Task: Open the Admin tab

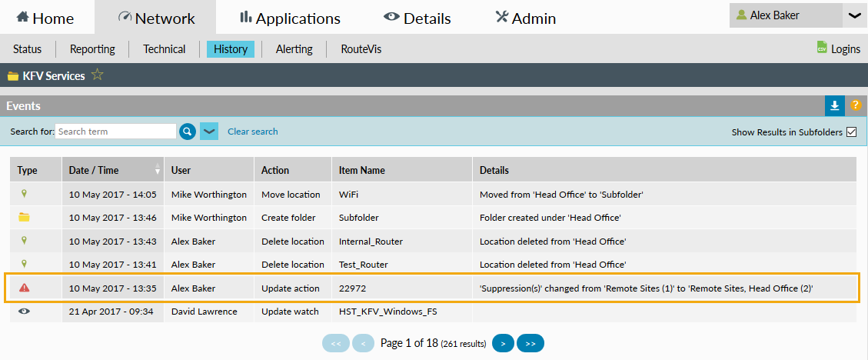Action: point(525,18)
